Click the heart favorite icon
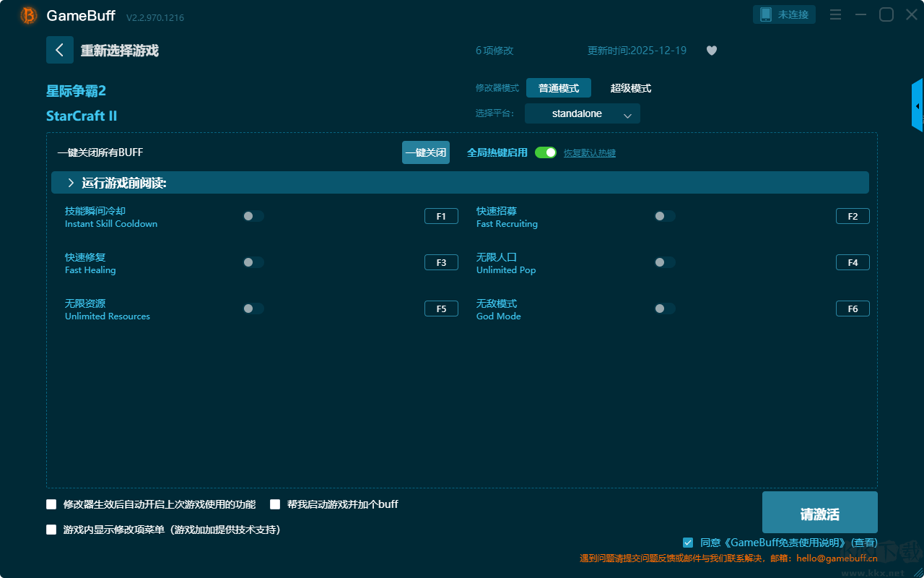This screenshot has width=924, height=578. pyautogui.click(x=711, y=51)
